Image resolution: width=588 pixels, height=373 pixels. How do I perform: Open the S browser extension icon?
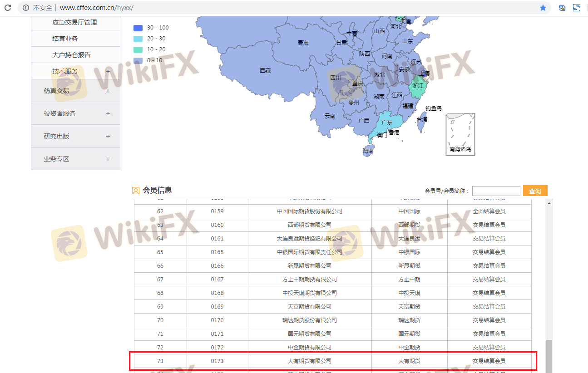click(x=577, y=8)
